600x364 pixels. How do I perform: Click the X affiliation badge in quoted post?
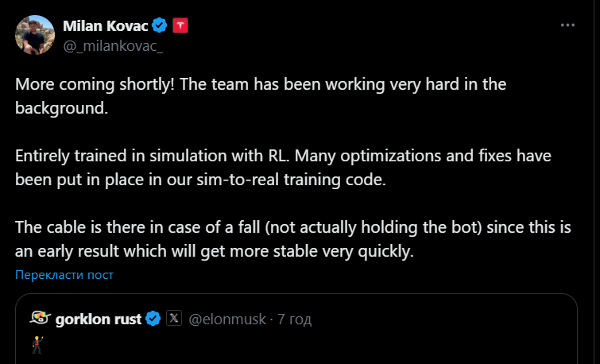tap(174, 318)
